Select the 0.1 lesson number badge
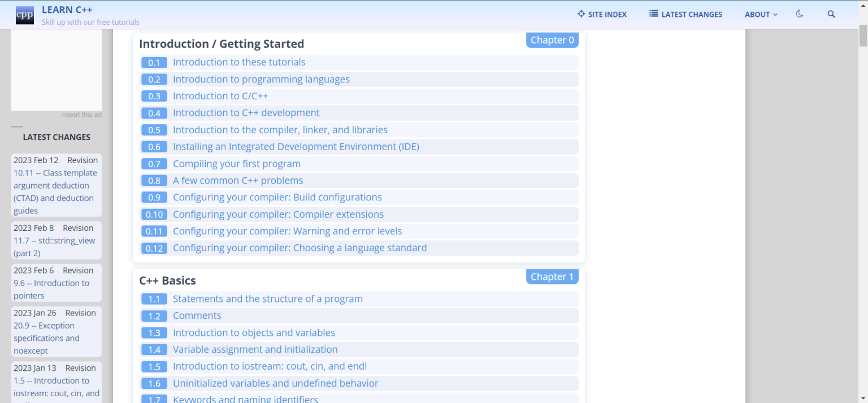The height and width of the screenshot is (403, 868). coord(154,62)
